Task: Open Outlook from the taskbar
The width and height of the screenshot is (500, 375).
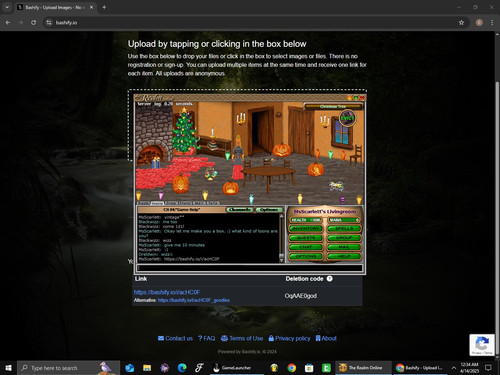Action: pyautogui.click(x=129, y=368)
